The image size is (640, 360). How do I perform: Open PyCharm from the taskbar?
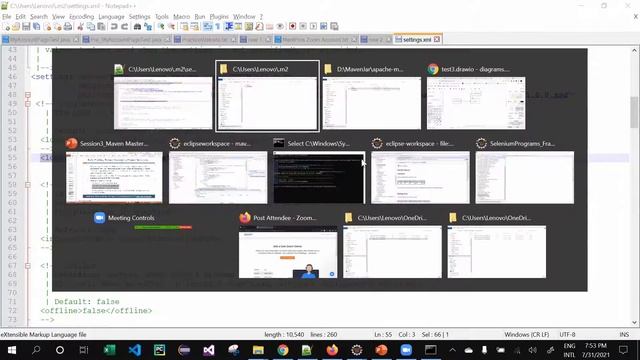(159, 350)
